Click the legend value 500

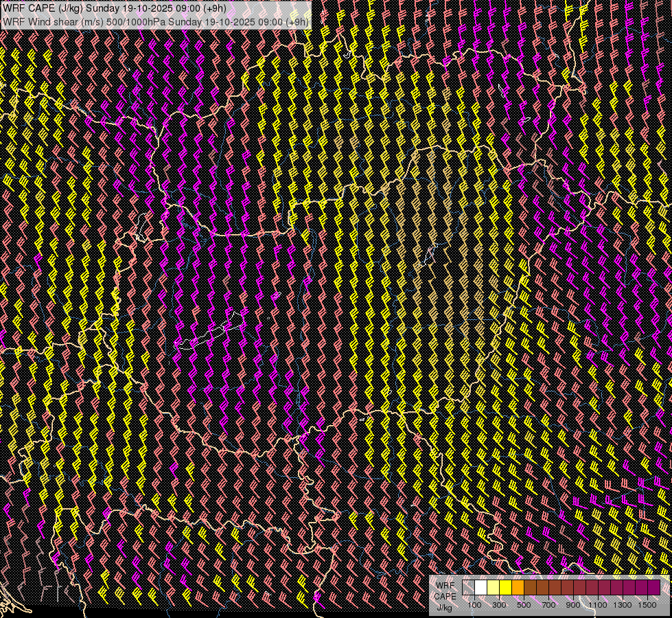click(524, 605)
